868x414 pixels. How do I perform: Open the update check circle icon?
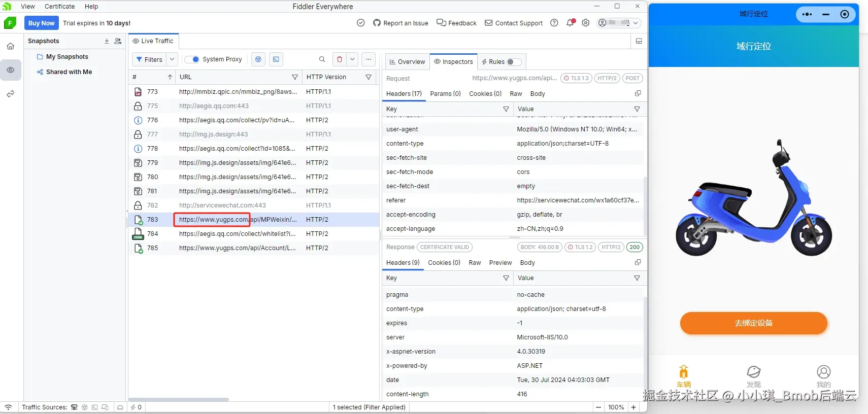point(361,23)
